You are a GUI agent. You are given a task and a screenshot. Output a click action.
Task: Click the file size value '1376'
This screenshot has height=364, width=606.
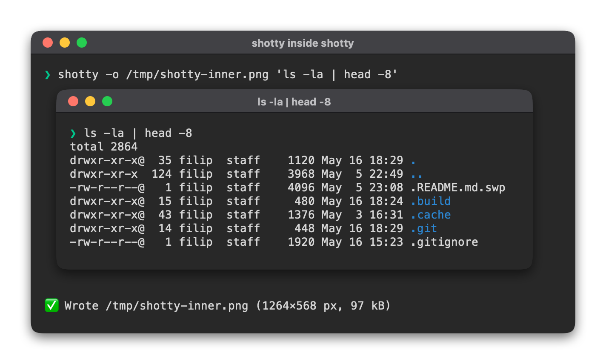pyautogui.click(x=301, y=215)
